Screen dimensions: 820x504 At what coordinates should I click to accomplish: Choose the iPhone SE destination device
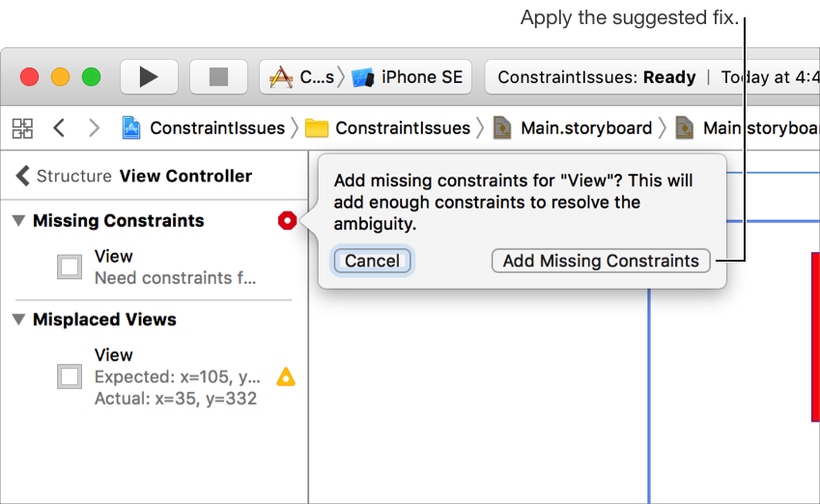(410, 77)
